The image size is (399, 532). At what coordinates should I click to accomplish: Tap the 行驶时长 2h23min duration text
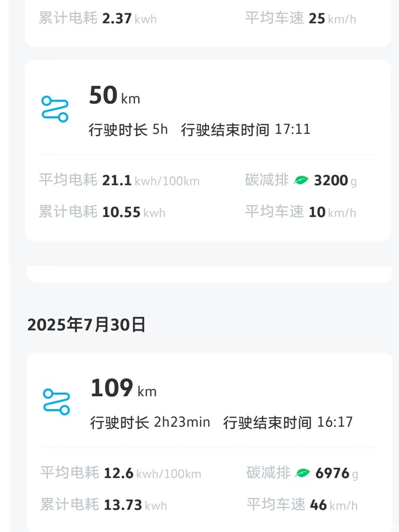click(x=150, y=422)
